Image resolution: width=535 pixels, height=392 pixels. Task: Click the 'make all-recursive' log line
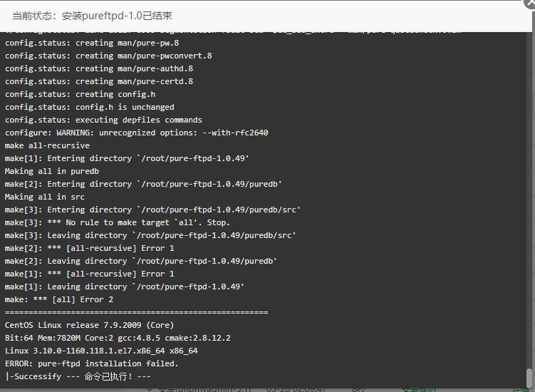coord(48,145)
